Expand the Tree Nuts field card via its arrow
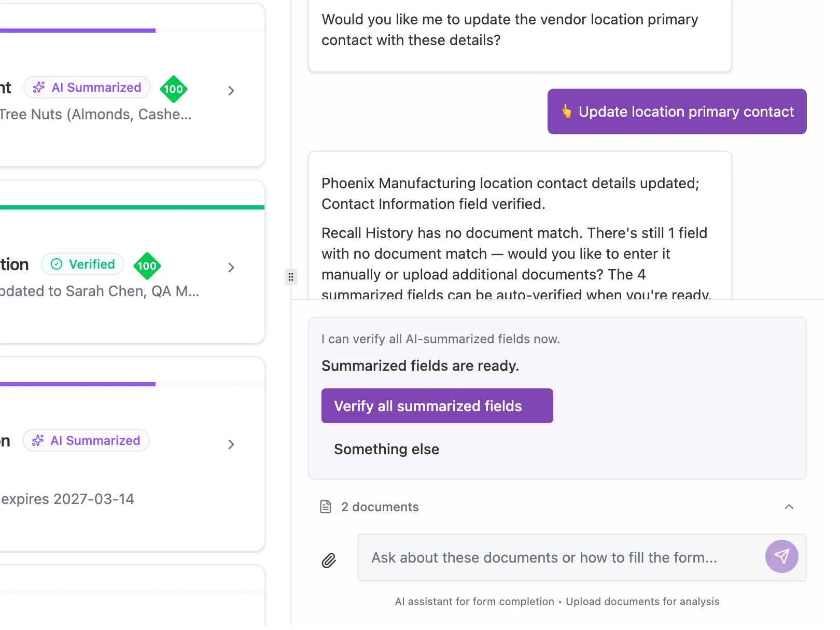 (231, 91)
